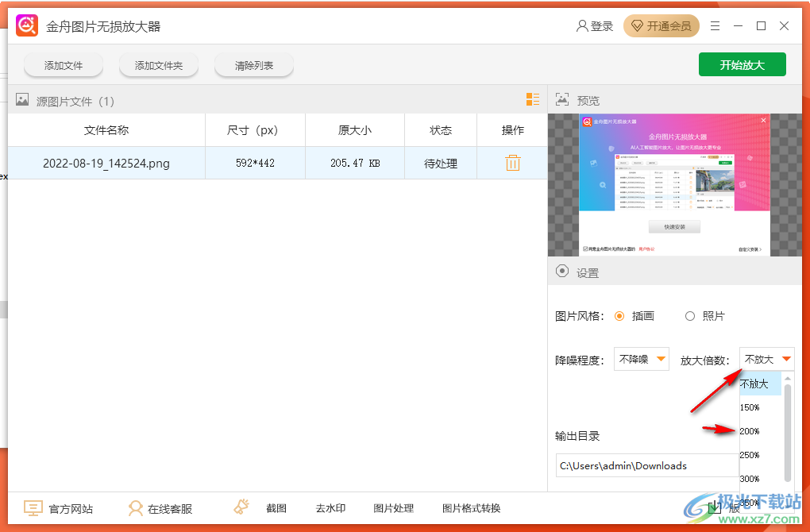Screen dimensions: 810x532
Task: Click 添加文件 to add a file
Action: click(64, 66)
